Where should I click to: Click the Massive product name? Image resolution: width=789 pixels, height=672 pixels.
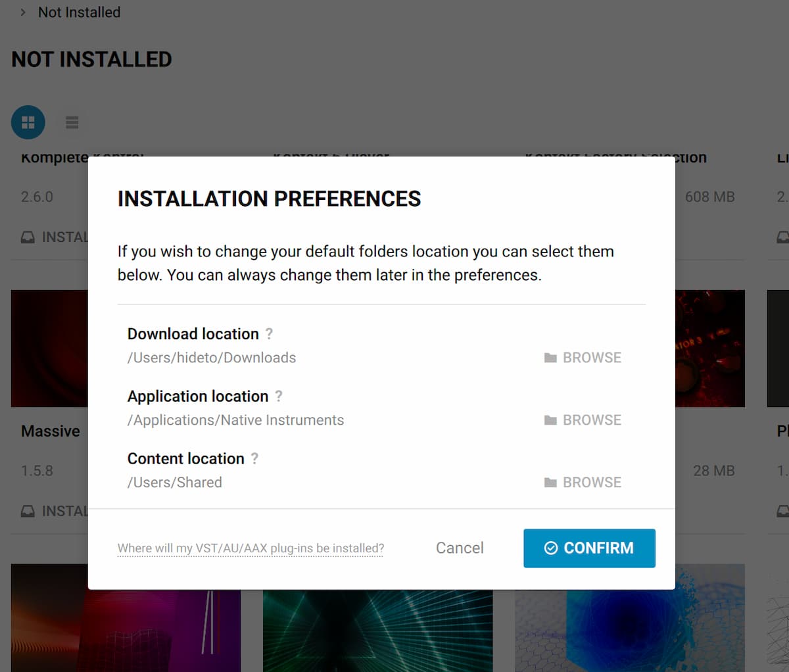click(51, 431)
